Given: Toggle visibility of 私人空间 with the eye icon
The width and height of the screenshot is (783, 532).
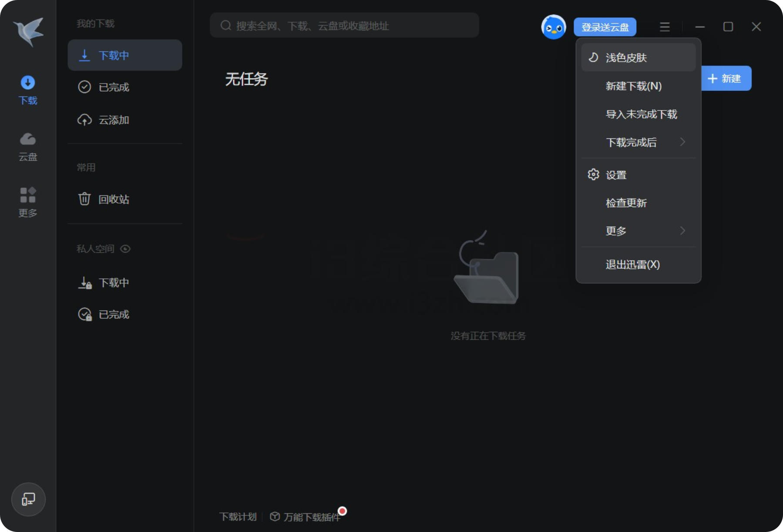Looking at the screenshot, I should point(125,249).
